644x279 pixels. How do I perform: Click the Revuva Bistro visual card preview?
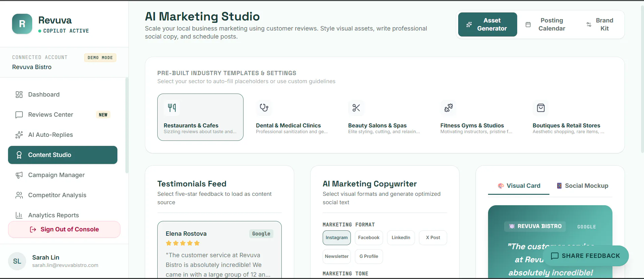coord(550,242)
